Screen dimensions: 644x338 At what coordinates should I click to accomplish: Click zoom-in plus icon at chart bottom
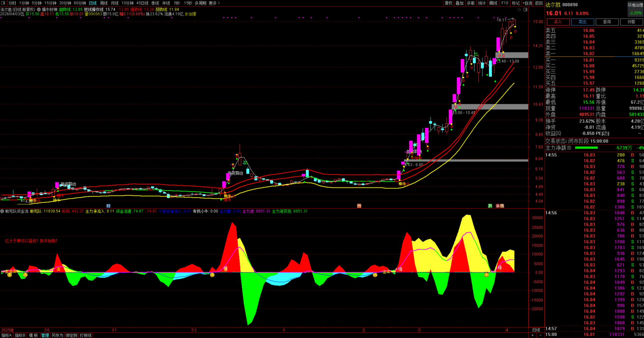[533, 335]
